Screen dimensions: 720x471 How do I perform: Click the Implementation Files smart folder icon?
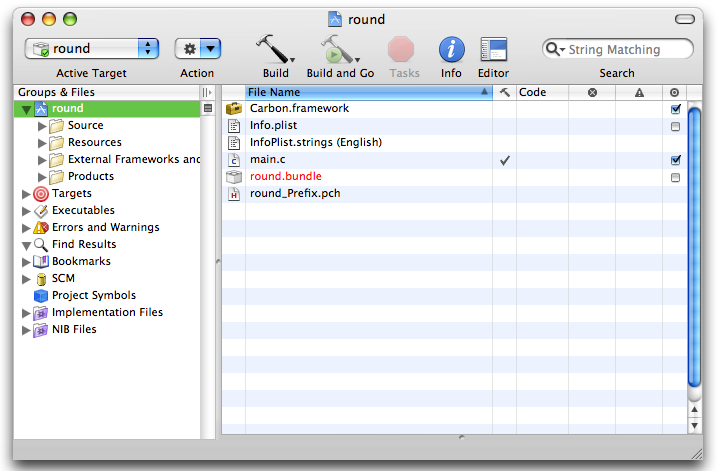point(40,313)
